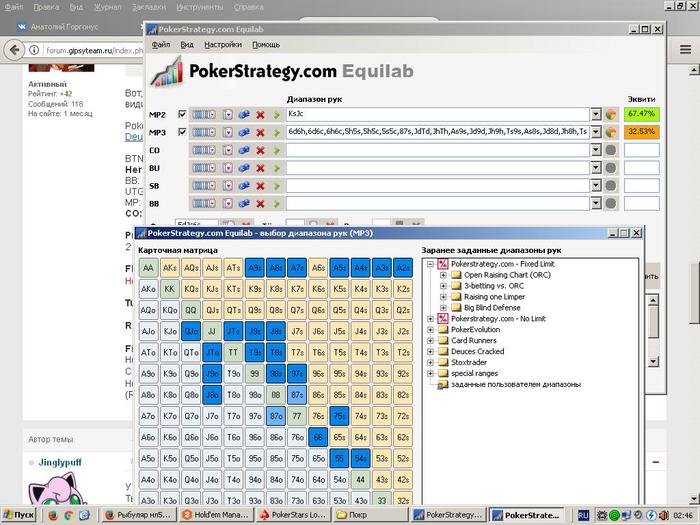
Task: Toggle the AA cell in card matrix
Action: tap(148, 268)
